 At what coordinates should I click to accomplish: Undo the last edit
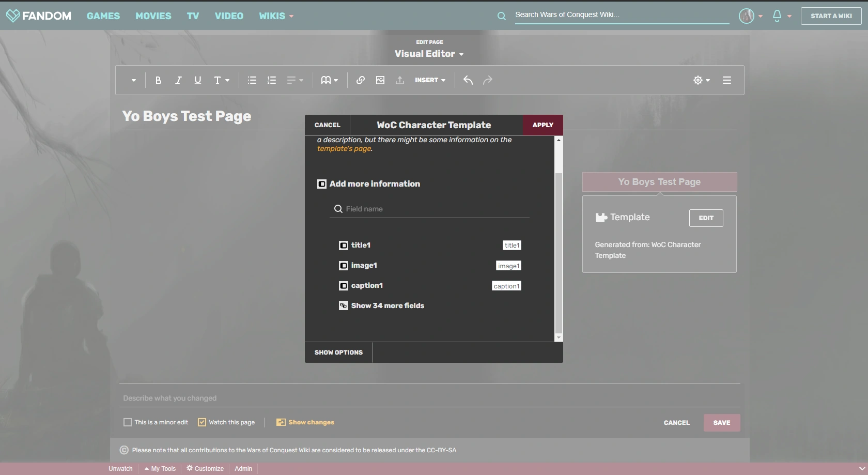468,80
